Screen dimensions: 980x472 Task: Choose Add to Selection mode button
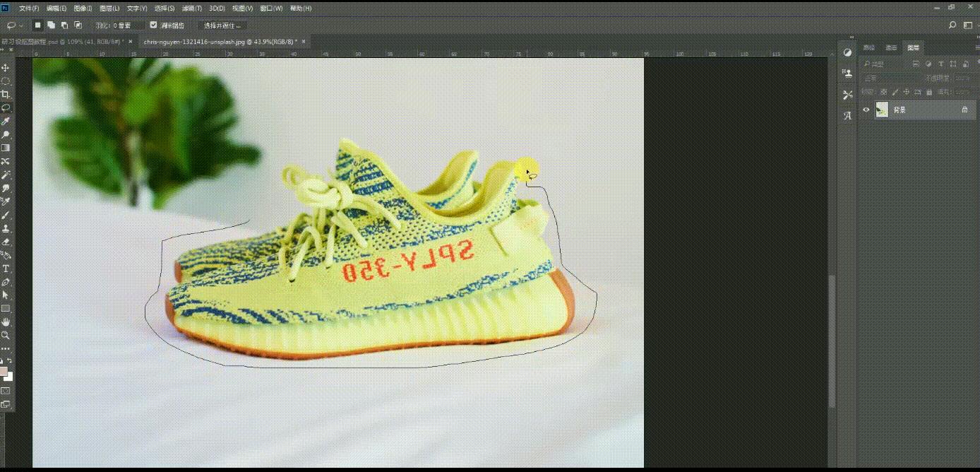52,25
